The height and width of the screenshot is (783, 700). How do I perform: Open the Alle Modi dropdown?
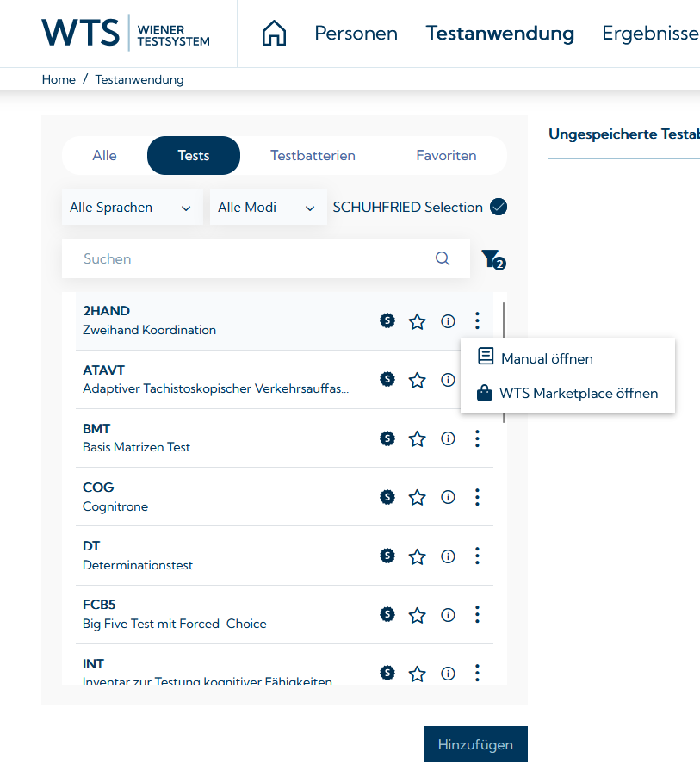coord(268,208)
